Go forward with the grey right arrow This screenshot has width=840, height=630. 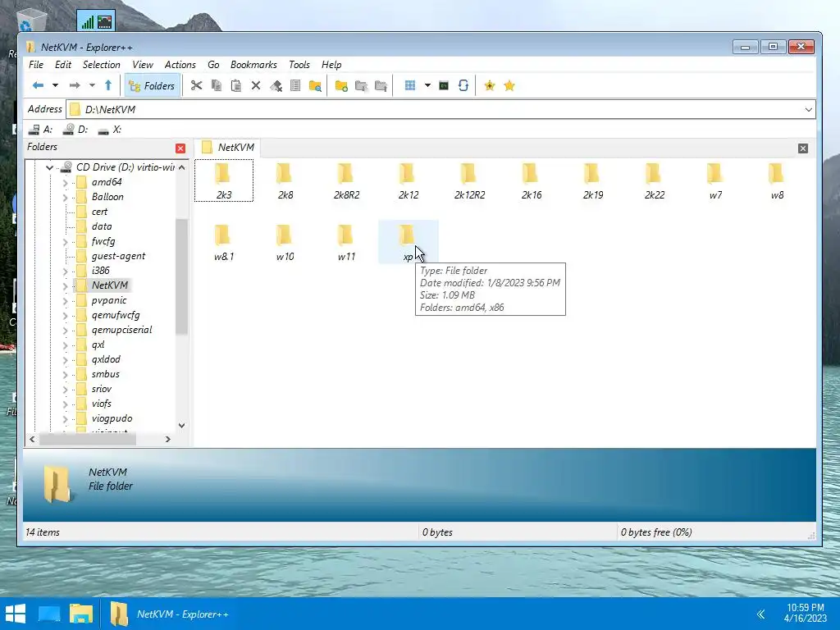coord(75,85)
